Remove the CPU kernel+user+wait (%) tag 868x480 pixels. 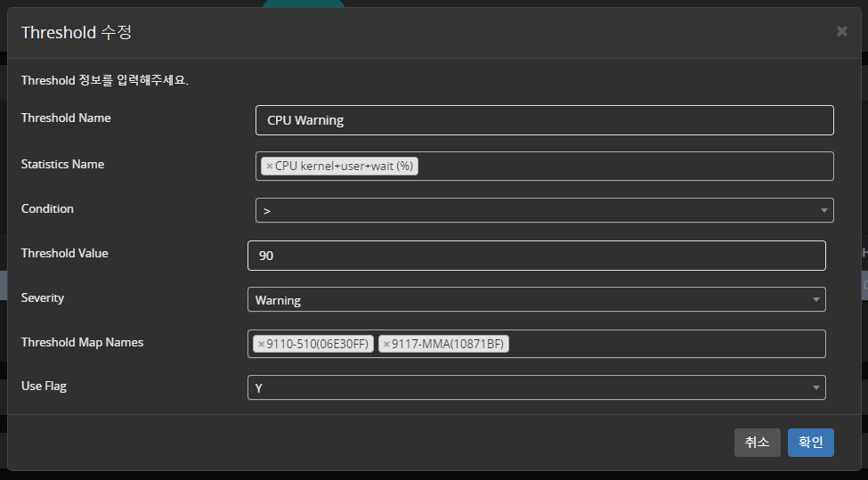[269, 166]
